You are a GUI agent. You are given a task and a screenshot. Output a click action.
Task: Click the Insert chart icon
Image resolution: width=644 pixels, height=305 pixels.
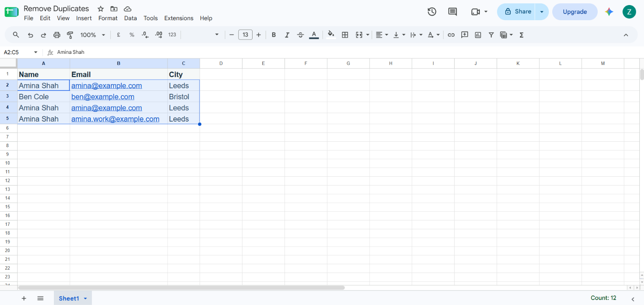click(478, 35)
